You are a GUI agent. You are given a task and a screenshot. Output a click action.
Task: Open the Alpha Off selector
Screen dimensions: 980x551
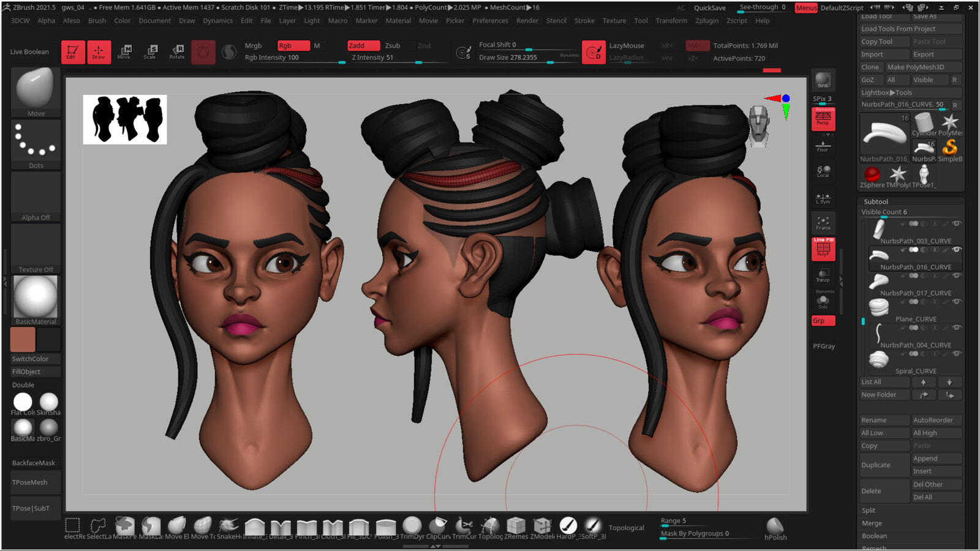tap(36, 197)
